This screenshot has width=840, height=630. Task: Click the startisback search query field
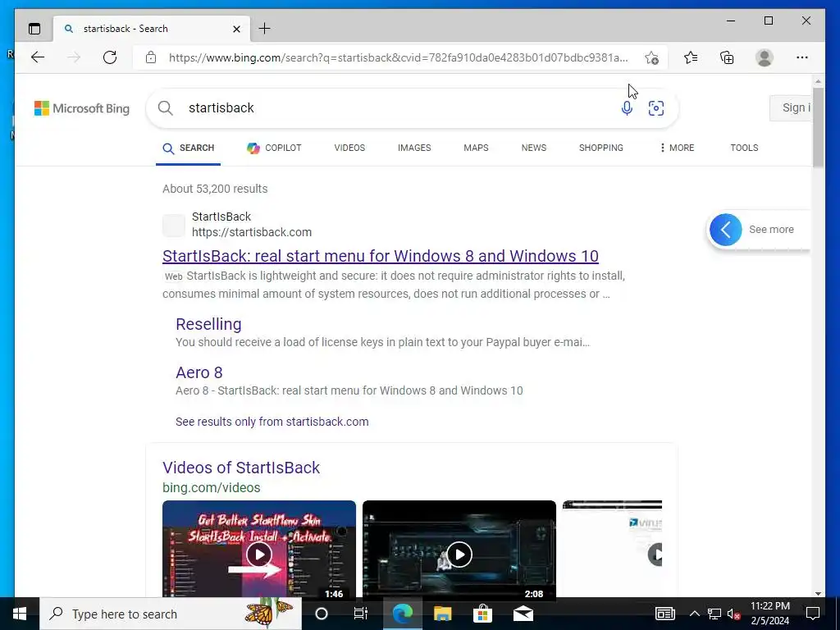396,108
